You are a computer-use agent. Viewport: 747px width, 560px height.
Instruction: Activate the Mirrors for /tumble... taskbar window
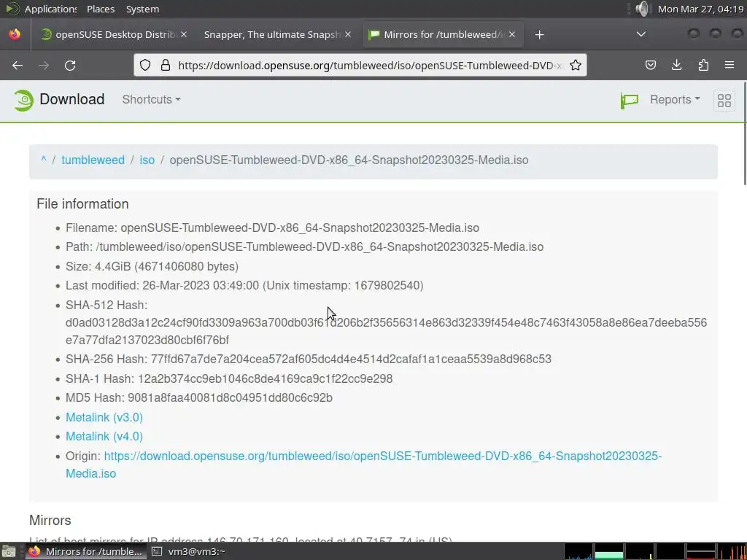[x=86, y=551]
